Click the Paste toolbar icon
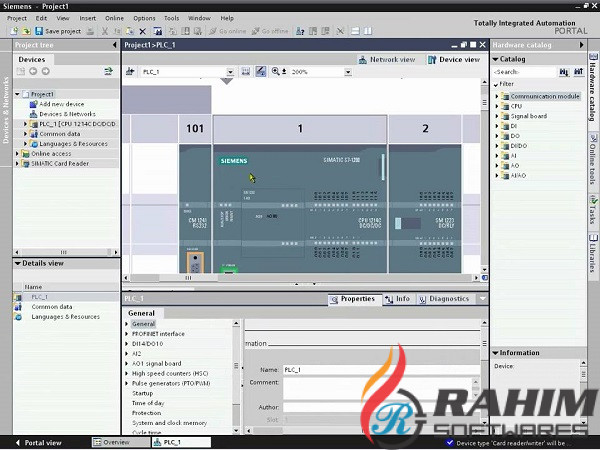 (130, 31)
